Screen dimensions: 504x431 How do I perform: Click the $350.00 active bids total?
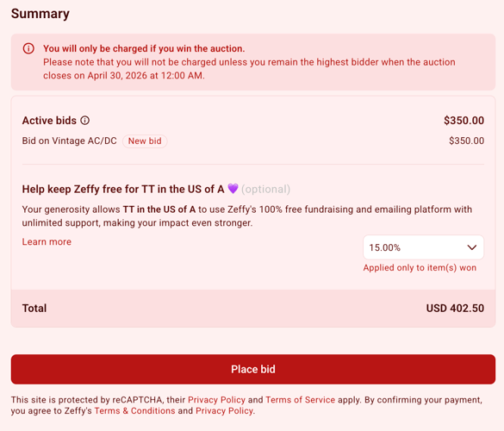tap(464, 121)
